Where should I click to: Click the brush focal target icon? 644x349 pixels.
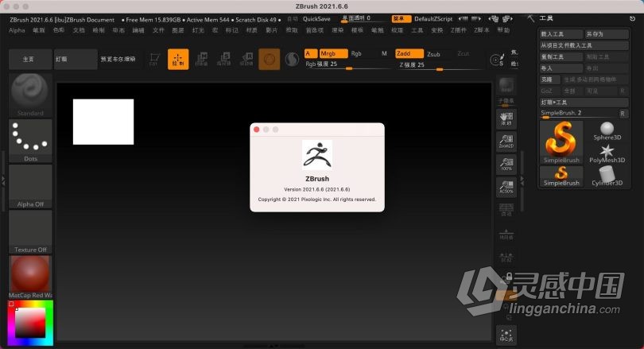click(497, 60)
